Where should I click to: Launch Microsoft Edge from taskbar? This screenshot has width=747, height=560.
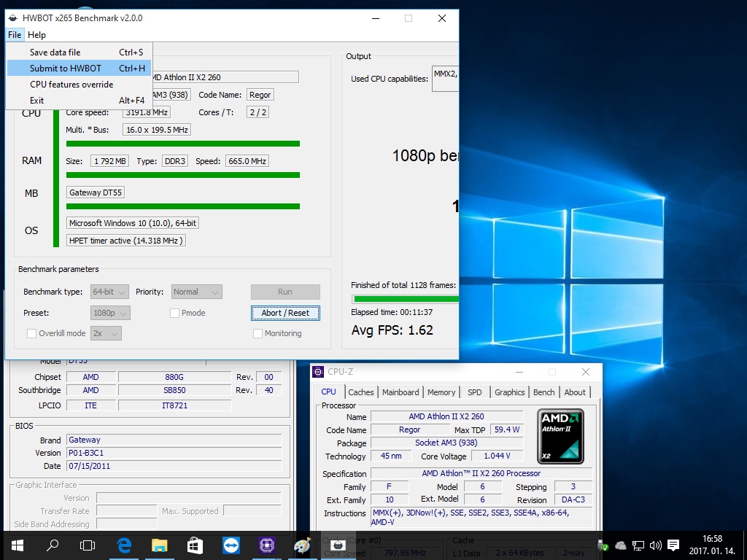point(124,545)
